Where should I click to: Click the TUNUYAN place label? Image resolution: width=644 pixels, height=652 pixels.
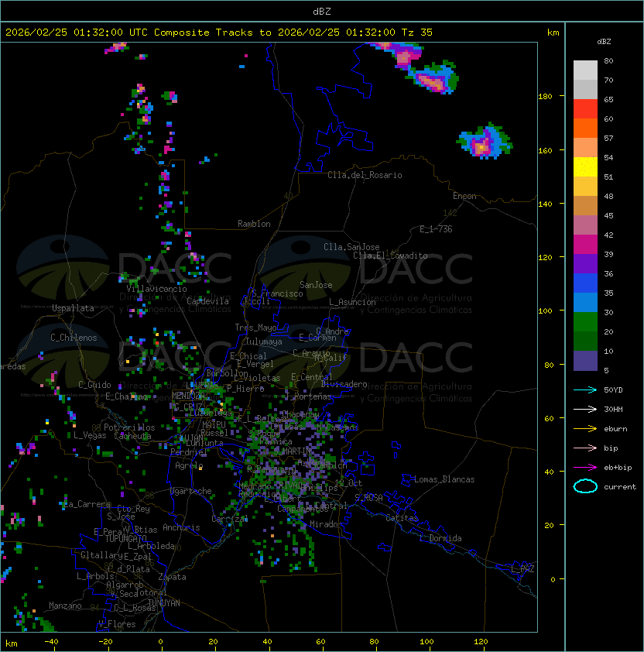click(164, 603)
